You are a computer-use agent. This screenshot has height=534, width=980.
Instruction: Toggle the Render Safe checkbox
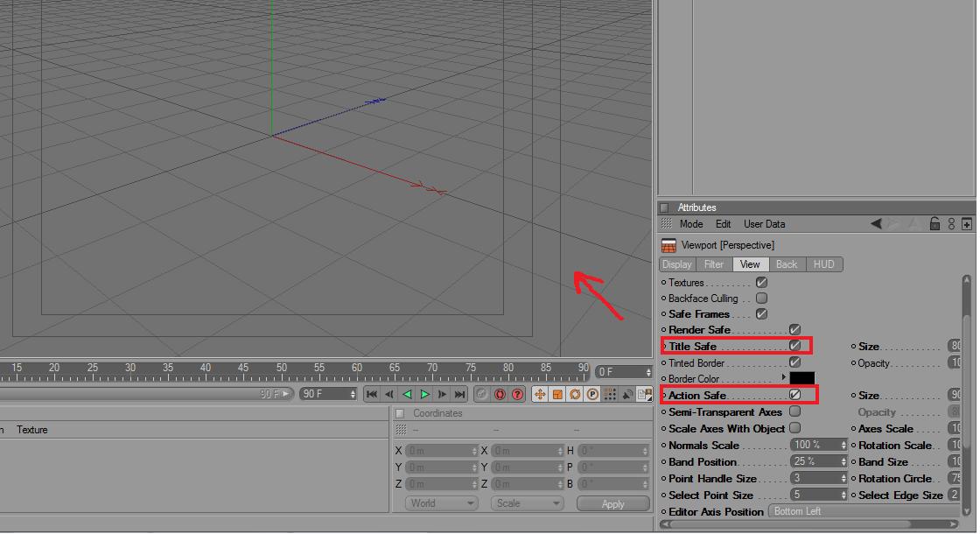(795, 329)
